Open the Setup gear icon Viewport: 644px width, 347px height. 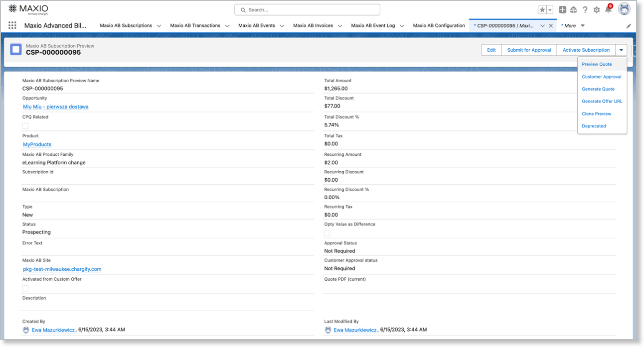pos(597,10)
